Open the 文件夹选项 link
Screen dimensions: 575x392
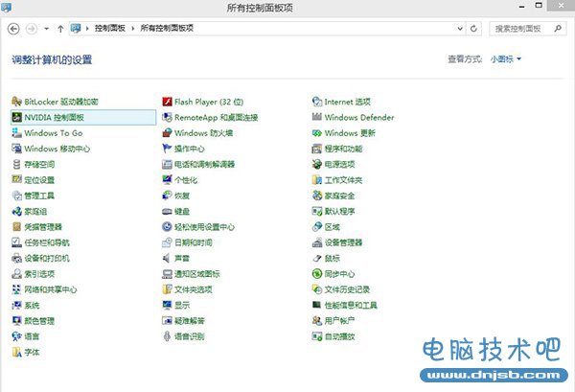194,289
